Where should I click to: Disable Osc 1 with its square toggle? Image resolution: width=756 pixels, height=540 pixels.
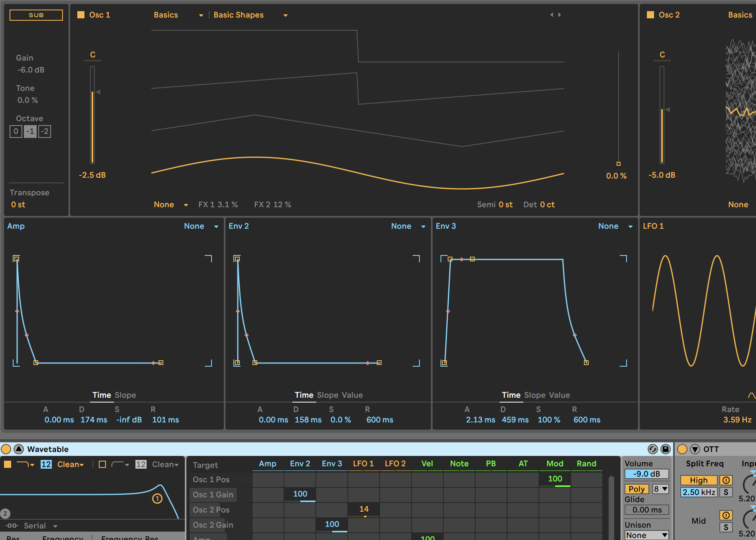(81, 15)
